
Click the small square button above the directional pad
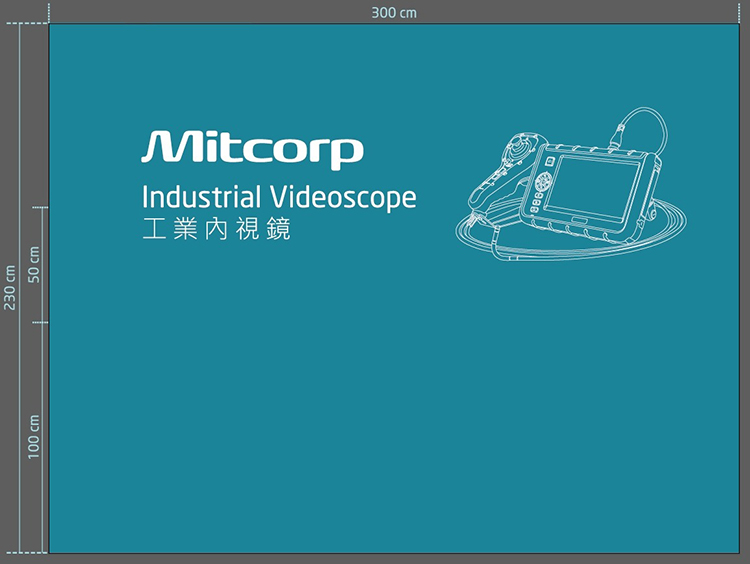(x=549, y=160)
